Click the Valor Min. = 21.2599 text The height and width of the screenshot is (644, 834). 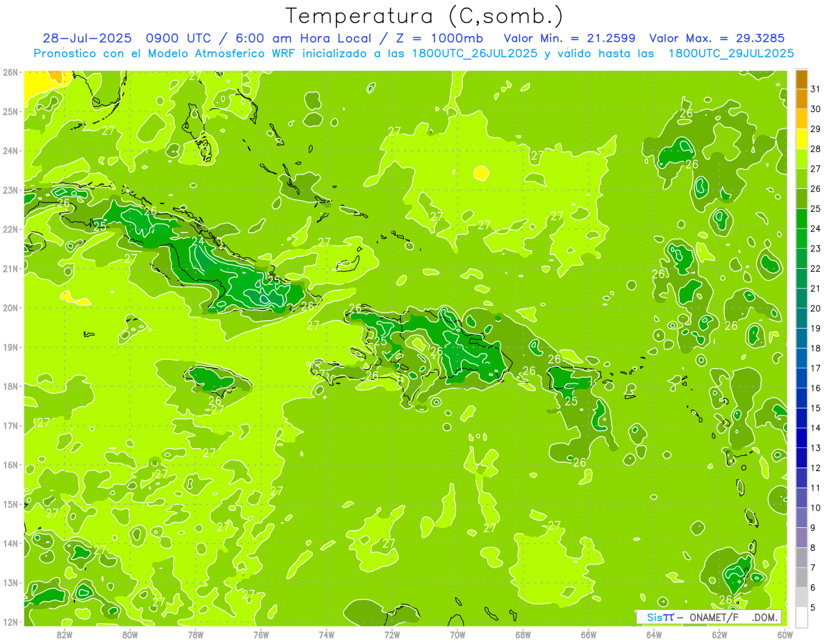(x=569, y=38)
